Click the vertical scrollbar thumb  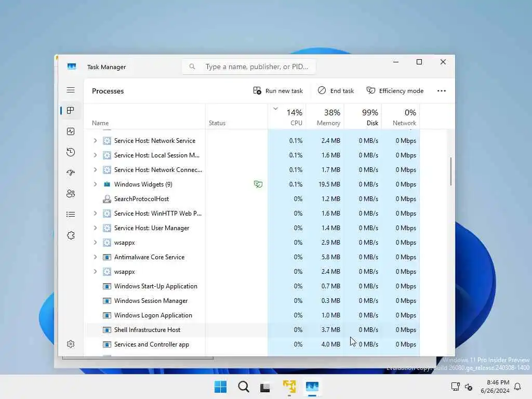[x=451, y=171]
